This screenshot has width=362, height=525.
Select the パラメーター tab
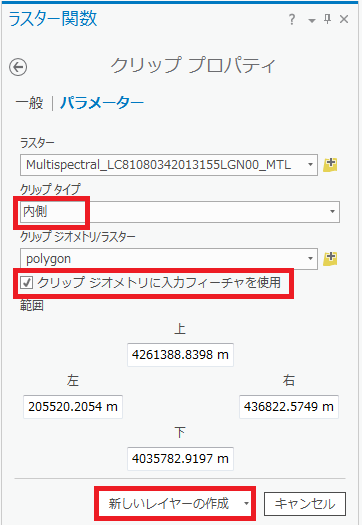pyautogui.click(x=102, y=103)
